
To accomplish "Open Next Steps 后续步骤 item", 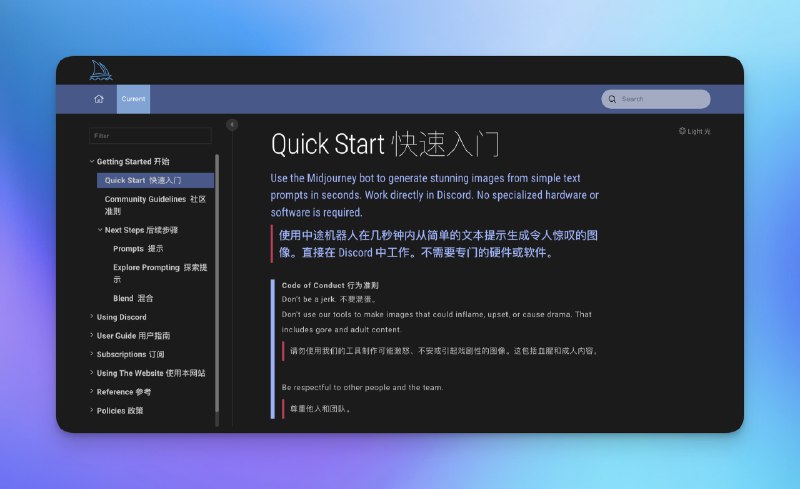I will (x=141, y=230).
